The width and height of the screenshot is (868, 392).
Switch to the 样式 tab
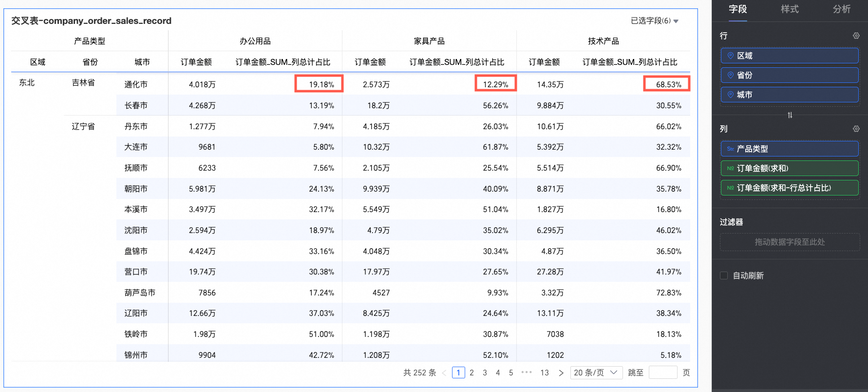coord(790,9)
